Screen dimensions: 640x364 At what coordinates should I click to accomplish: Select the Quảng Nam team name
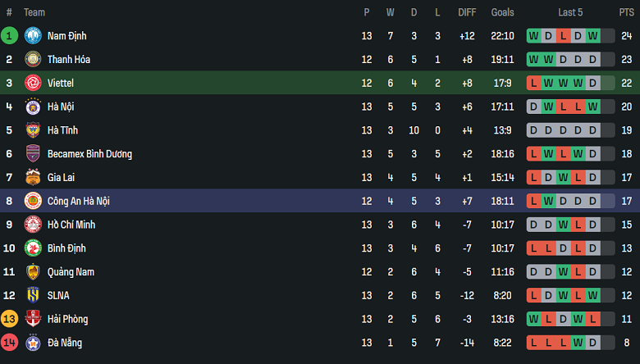click(x=71, y=271)
